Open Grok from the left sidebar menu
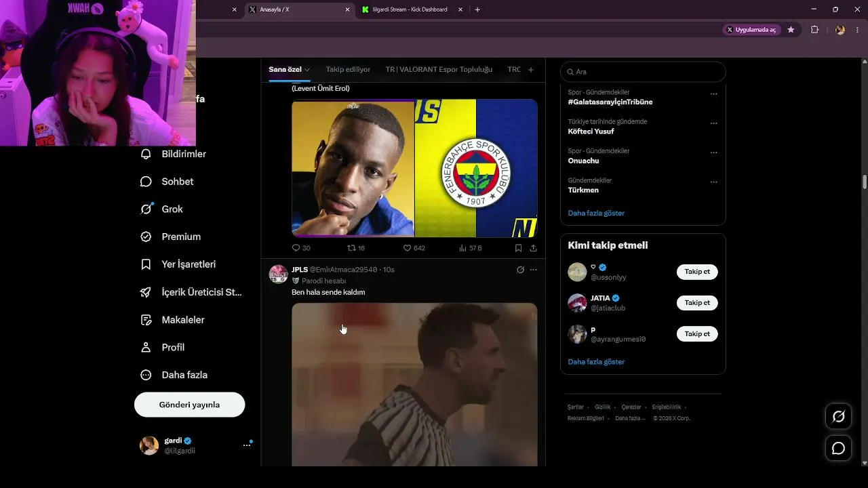The image size is (868, 488). click(161, 209)
